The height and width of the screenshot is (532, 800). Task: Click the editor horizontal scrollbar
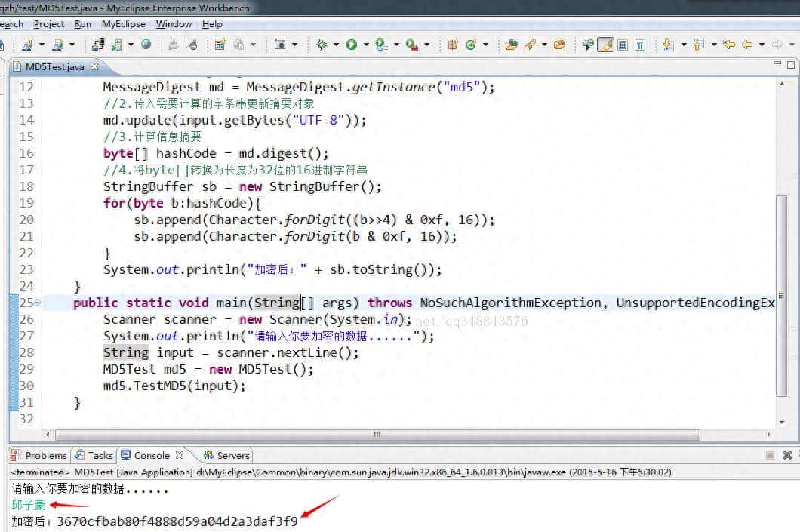377,435
